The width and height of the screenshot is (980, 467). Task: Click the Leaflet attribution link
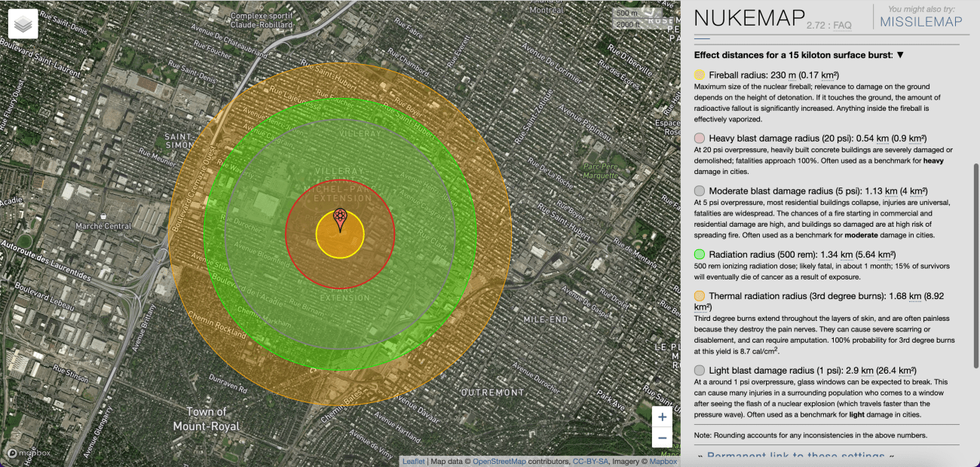pos(413,461)
